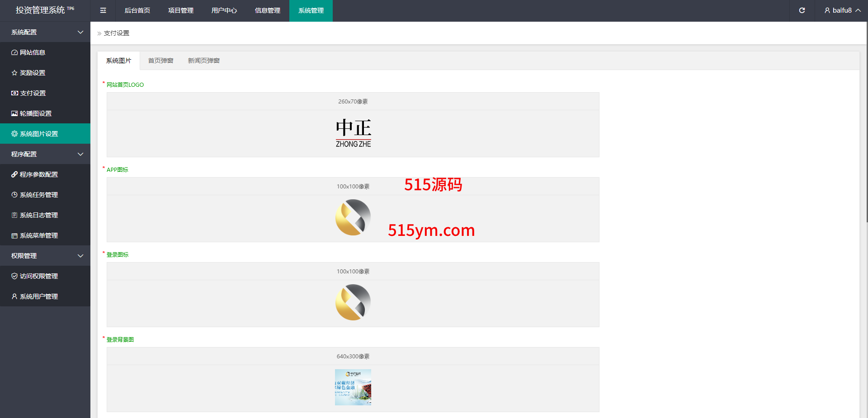868x418 pixels.
Task: Click the 中正 website logo image
Action: point(353,133)
